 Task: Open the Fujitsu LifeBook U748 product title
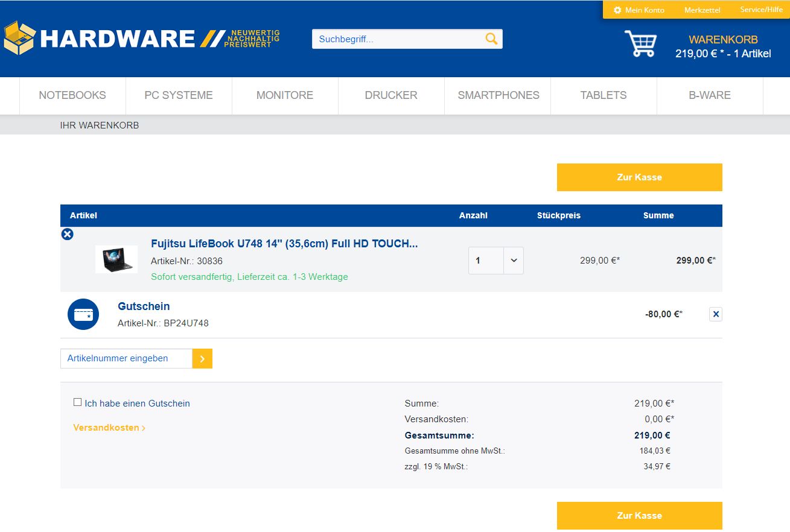(x=284, y=244)
